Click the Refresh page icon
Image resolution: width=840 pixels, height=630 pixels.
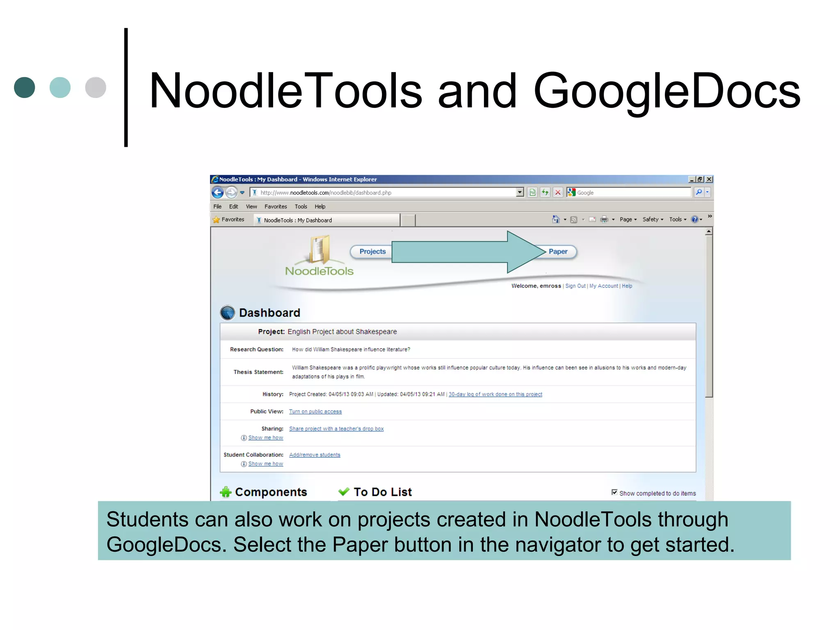(x=545, y=192)
